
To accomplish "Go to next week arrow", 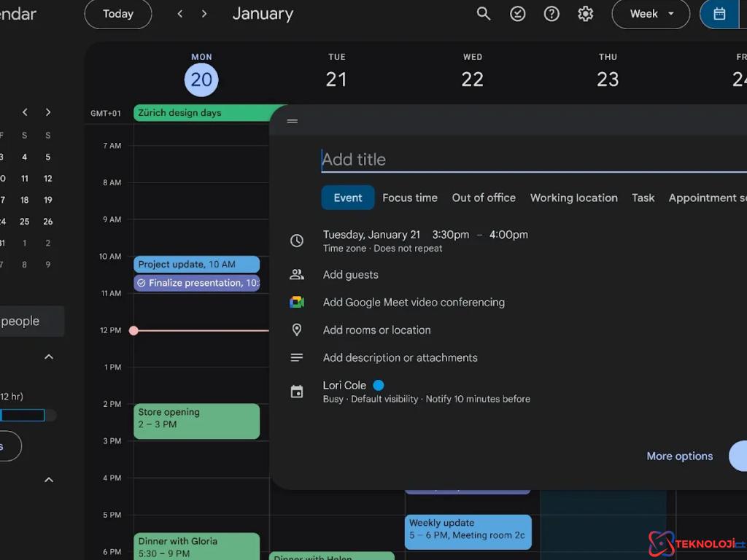I will click(204, 14).
